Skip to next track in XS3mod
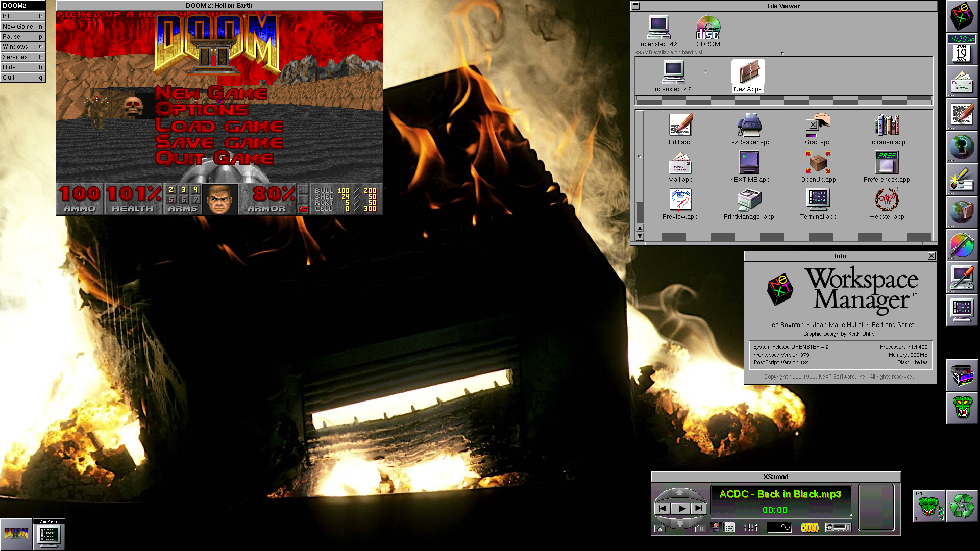 point(698,508)
